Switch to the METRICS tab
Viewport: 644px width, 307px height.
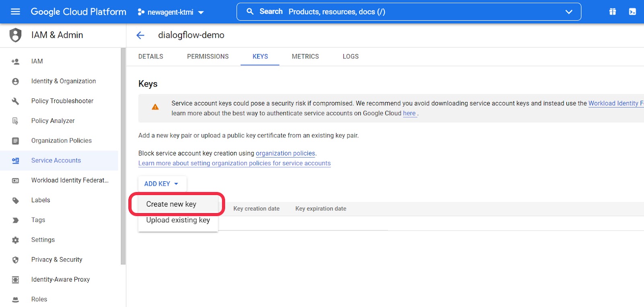click(305, 56)
